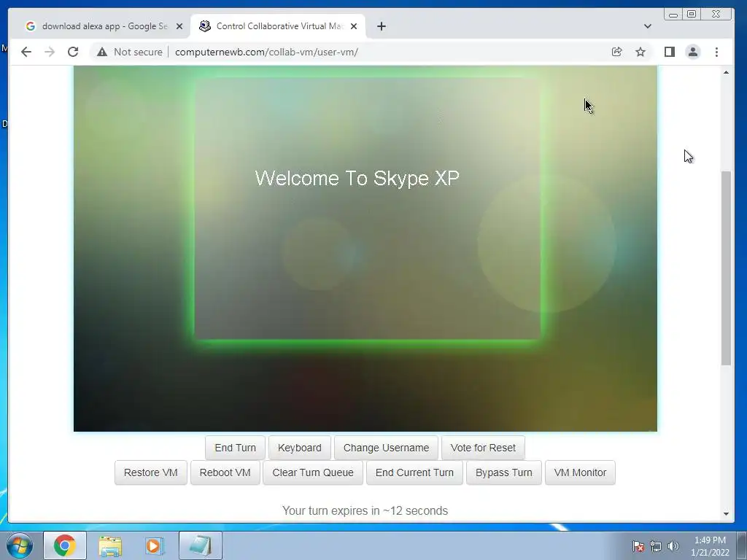Open the notepad app in taskbar

[x=201, y=545]
